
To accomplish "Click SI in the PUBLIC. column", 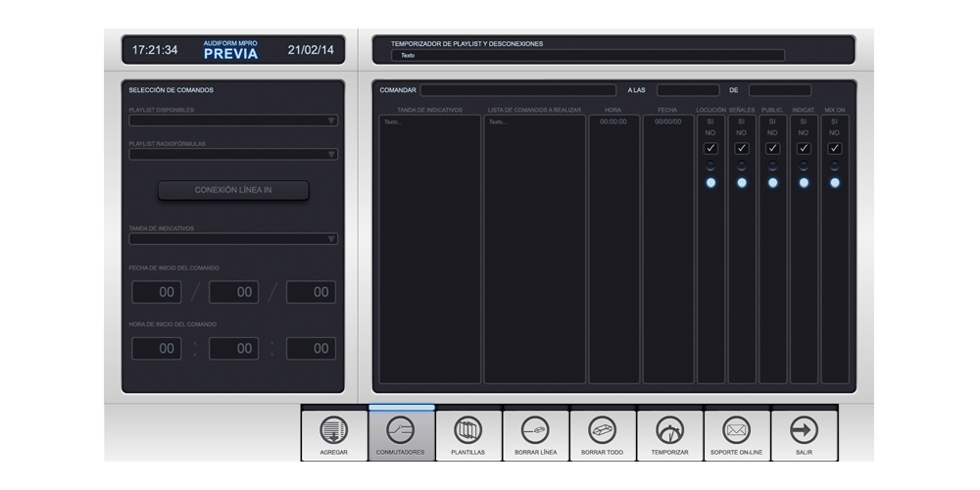I will click(x=772, y=122).
